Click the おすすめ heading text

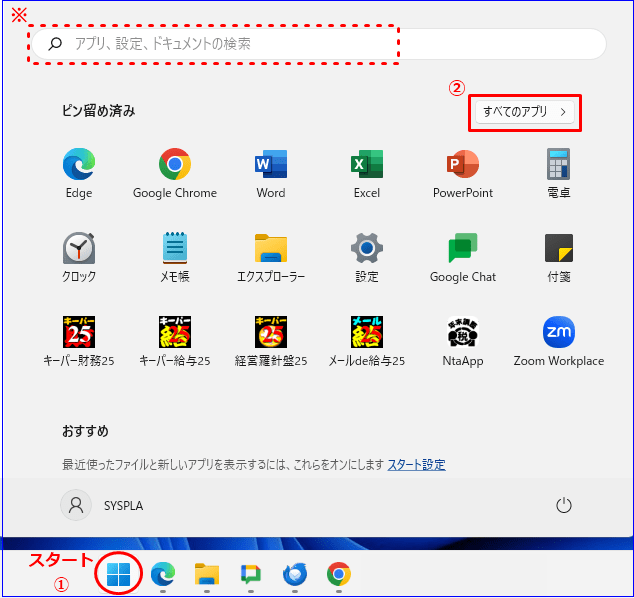point(85,431)
